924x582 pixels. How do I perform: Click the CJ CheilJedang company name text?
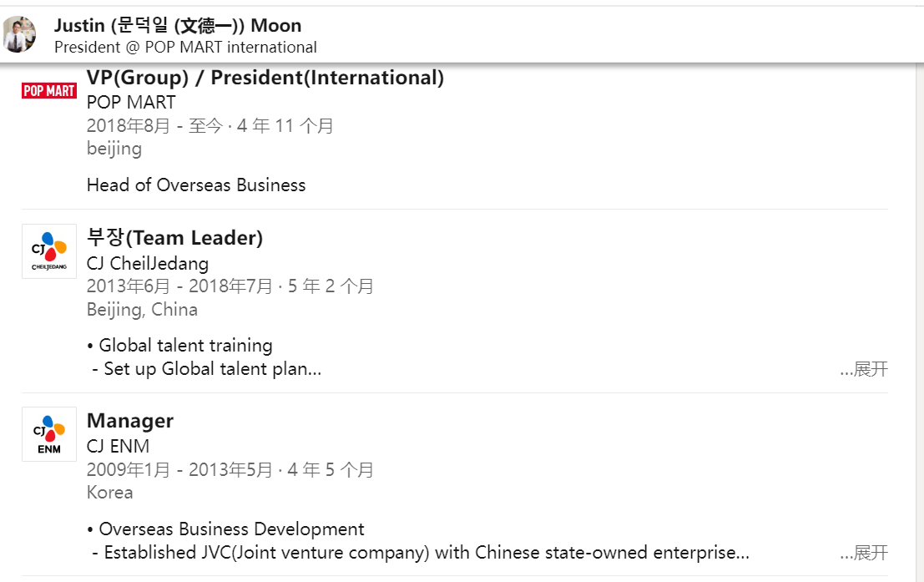pos(148,264)
